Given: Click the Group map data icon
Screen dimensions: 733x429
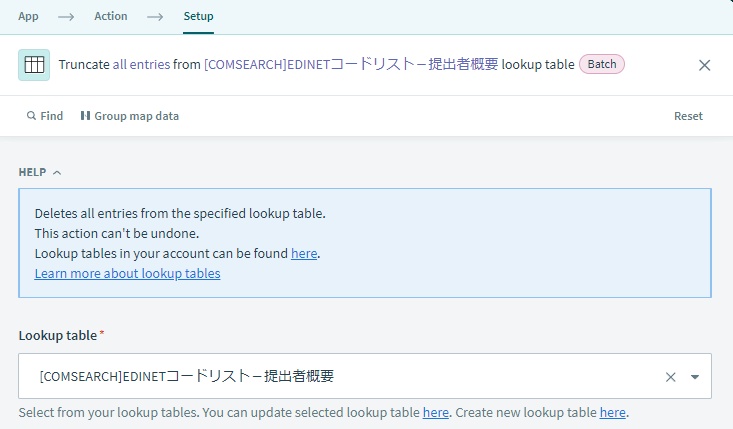Looking at the screenshot, I should click(x=85, y=116).
